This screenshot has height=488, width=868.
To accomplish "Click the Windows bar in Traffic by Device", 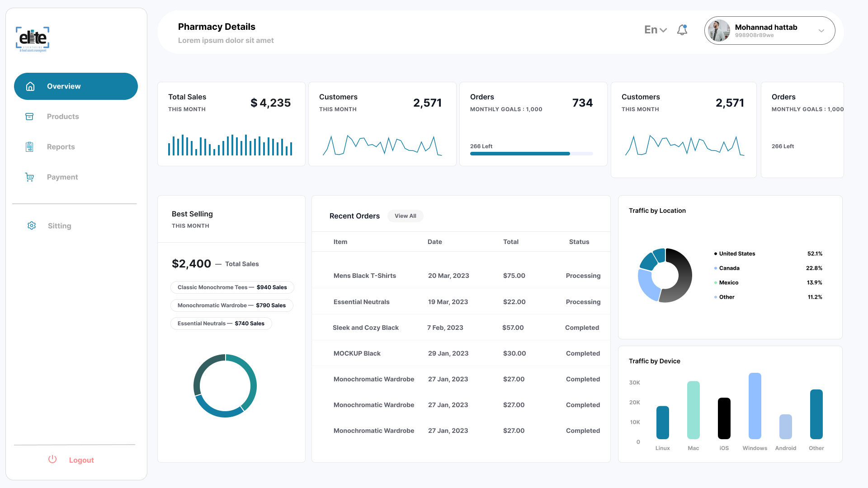I will [x=755, y=406].
